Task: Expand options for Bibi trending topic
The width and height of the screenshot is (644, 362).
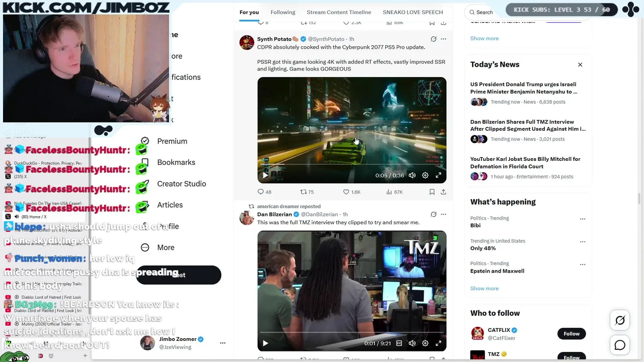Action: point(583,219)
